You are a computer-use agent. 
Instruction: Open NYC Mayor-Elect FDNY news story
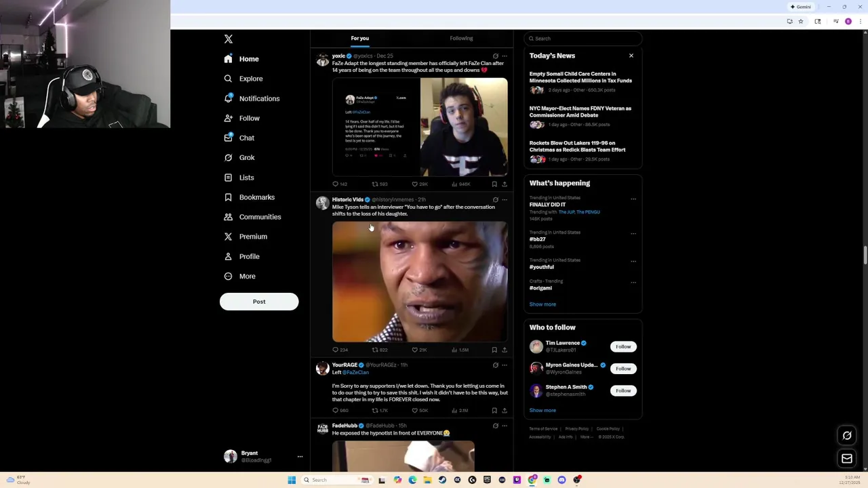580,112
